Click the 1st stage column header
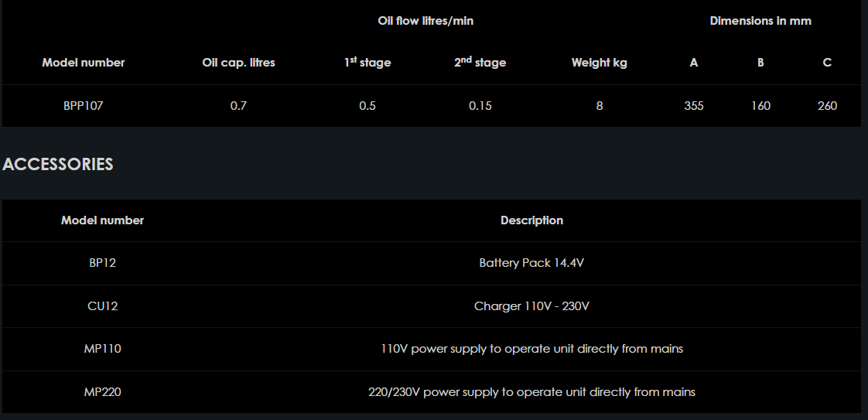 click(x=367, y=63)
